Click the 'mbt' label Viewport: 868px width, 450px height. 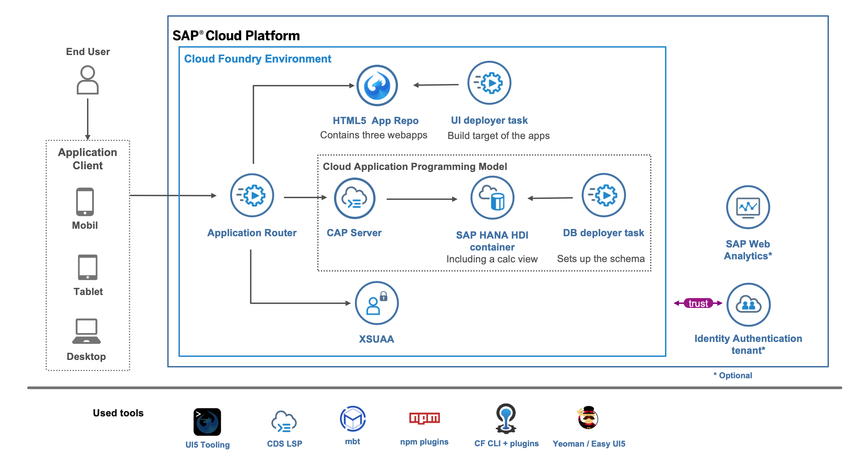click(353, 442)
